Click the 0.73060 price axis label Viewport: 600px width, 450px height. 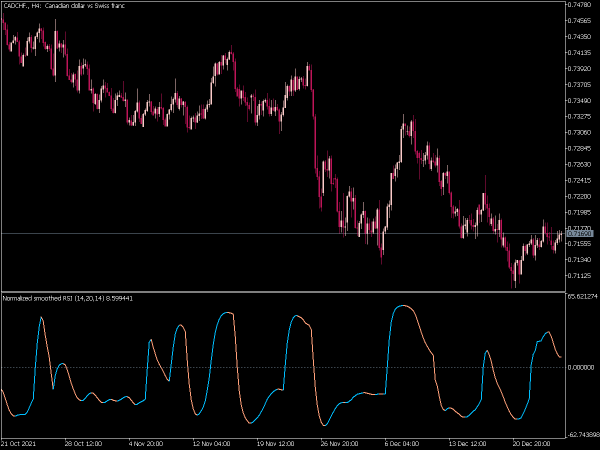point(580,132)
